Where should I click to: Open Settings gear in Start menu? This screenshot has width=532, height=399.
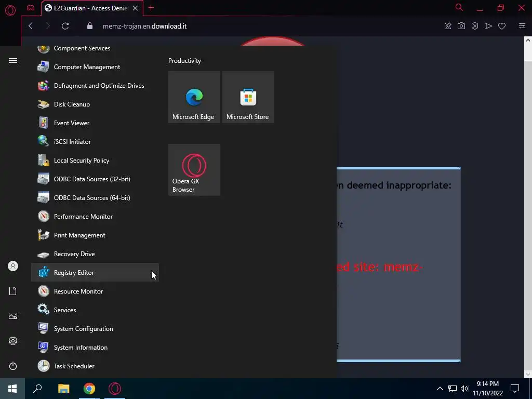(13, 341)
